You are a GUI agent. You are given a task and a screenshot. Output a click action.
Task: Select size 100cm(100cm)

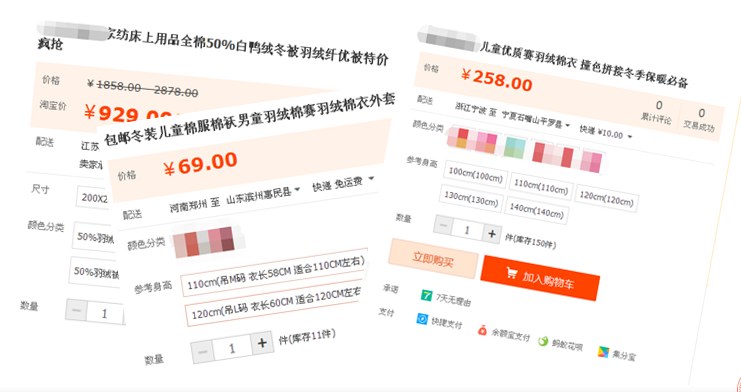475,174
